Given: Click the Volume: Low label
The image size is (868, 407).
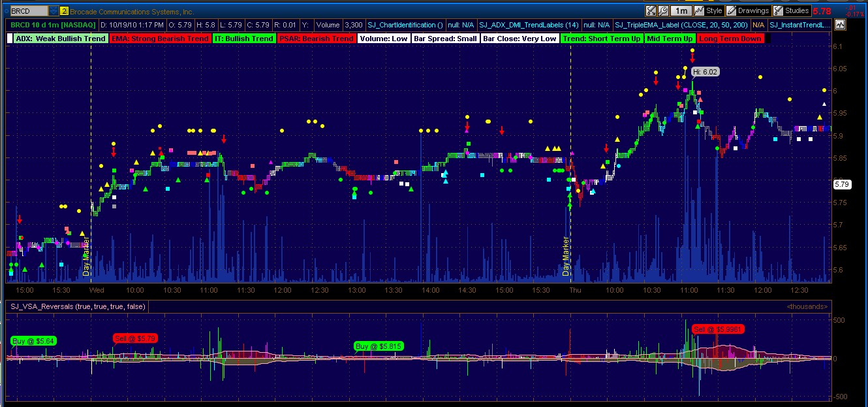Looking at the screenshot, I should pyautogui.click(x=384, y=39).
